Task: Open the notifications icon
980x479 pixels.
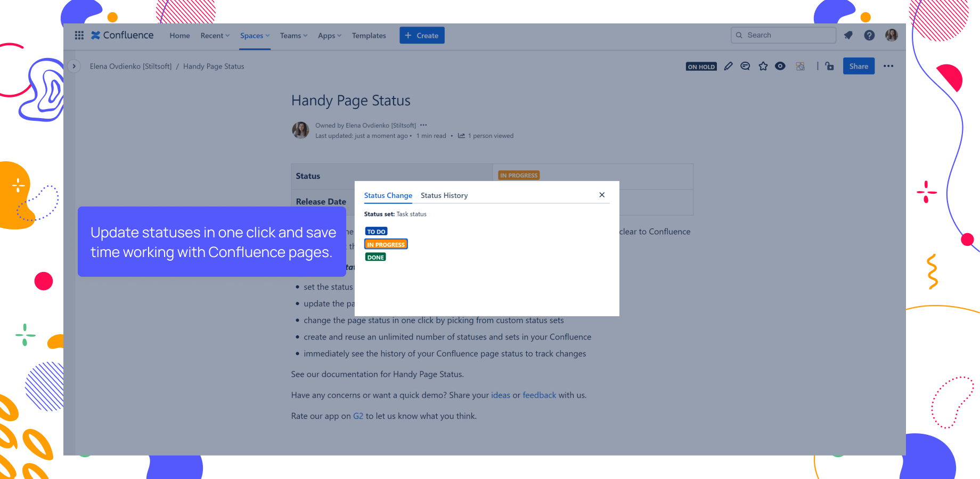Action: pos(848,35)
